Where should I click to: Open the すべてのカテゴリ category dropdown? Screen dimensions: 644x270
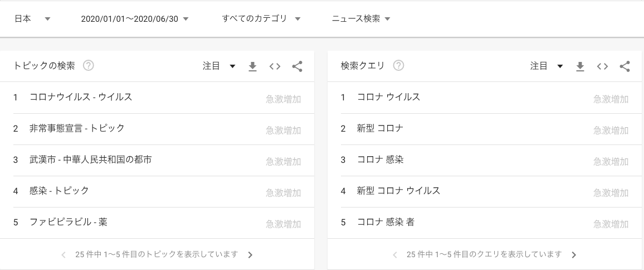pos(261,18)
